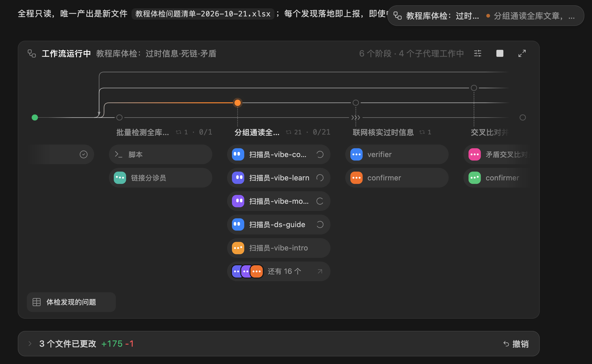
Task: Open the 扫描员-vibe-learn agent card
Action: pos(279,178)
